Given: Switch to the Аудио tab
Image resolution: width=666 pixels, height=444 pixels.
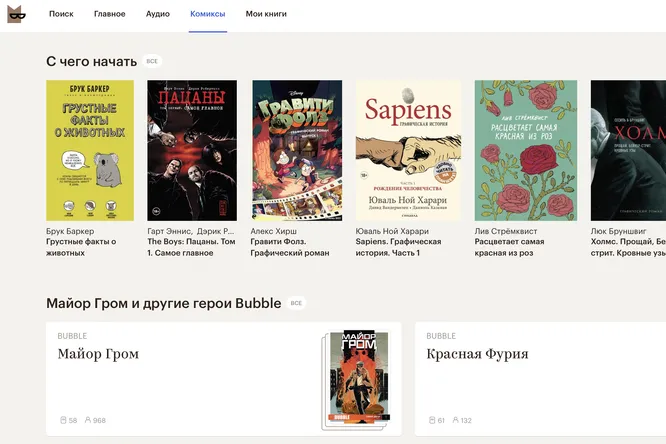Looking at the screenshot, I should (158, 14).
